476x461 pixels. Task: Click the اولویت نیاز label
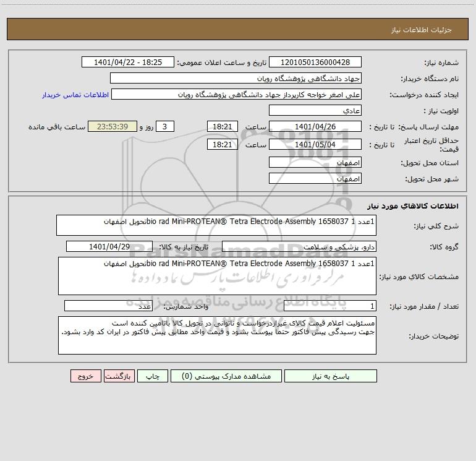(x=441, y=111)
